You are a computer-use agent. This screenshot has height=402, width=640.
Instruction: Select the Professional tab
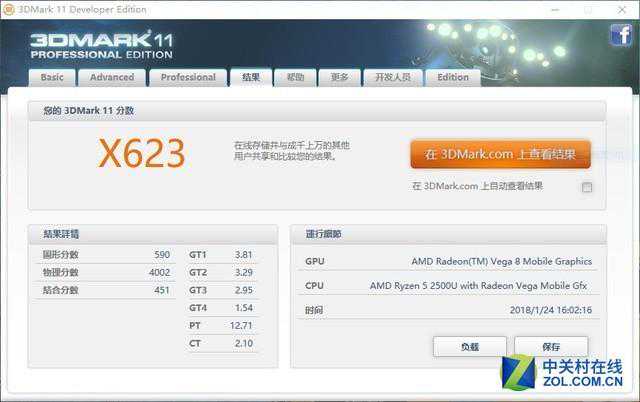coord(188,77)
